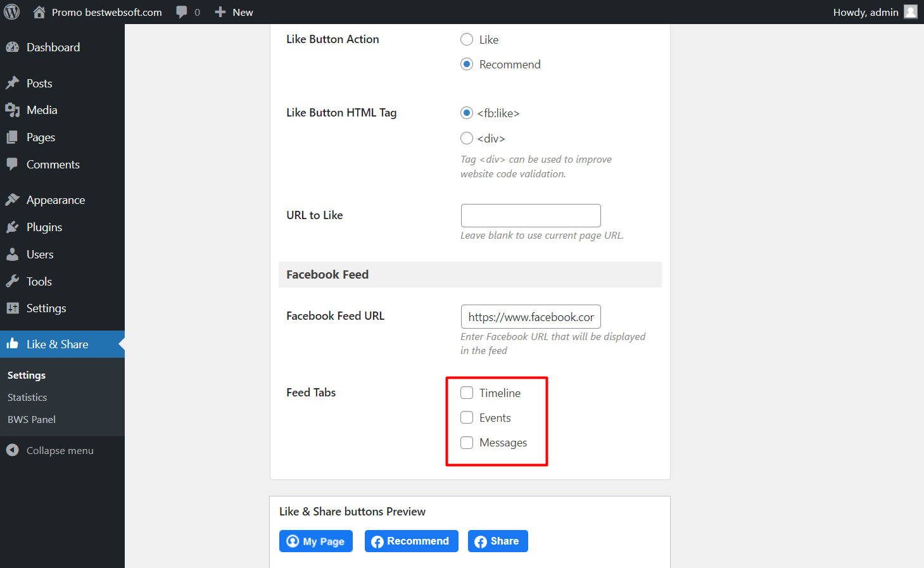924x568 pixels.
Task: Select the <fb:like> HTML tag option
Action: (467, 113)
